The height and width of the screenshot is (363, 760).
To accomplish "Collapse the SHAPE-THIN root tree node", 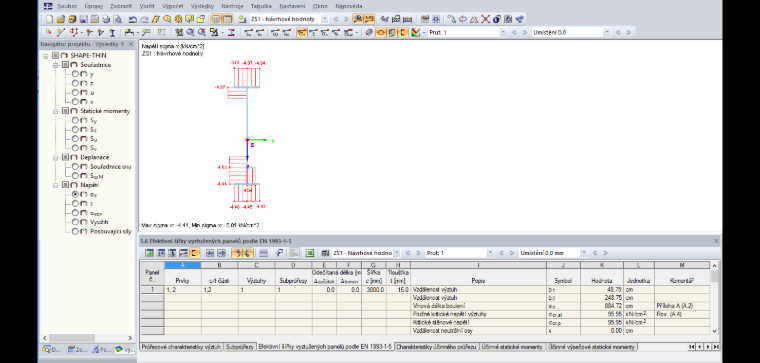I will point(46,55).
